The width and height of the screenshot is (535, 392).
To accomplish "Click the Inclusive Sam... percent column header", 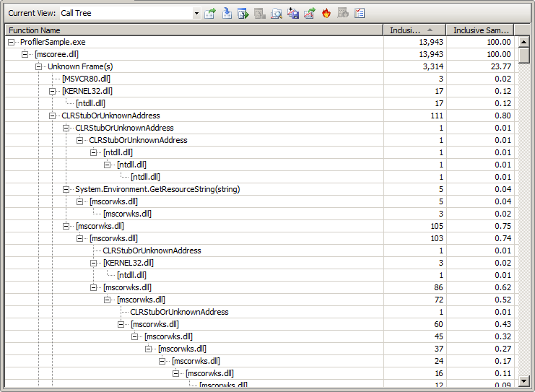I will click(x=480, y=30).
